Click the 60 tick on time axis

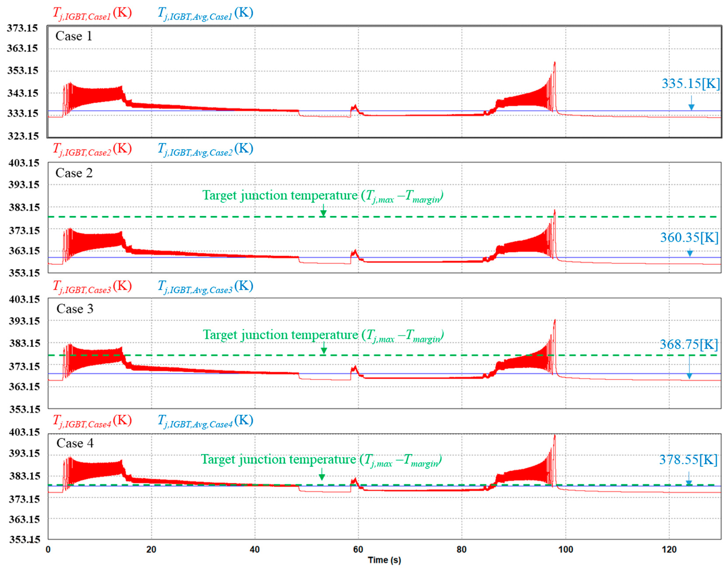point(358,549)
